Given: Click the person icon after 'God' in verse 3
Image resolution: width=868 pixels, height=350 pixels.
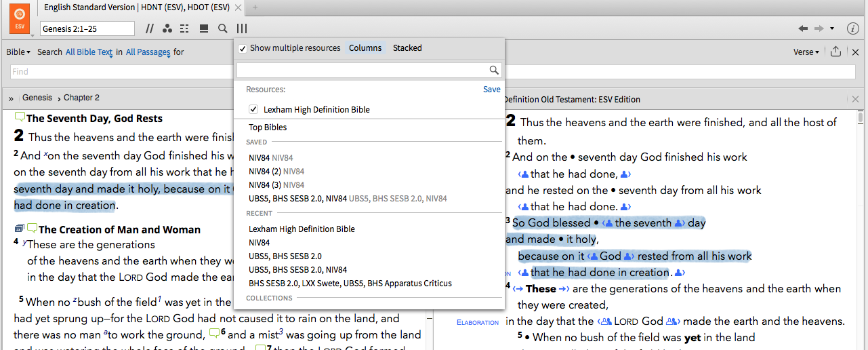Looking at the screenshot, I should pos(628,256).
